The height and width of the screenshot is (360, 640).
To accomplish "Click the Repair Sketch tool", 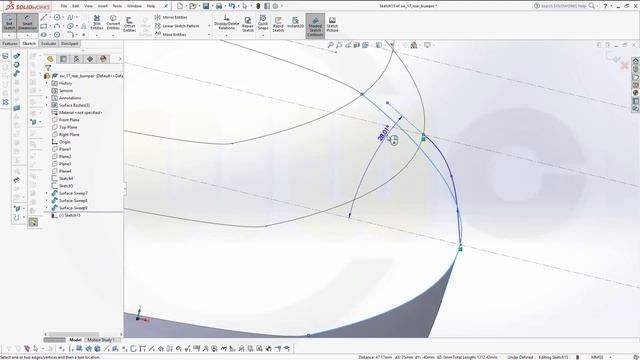I will point(248,24).
